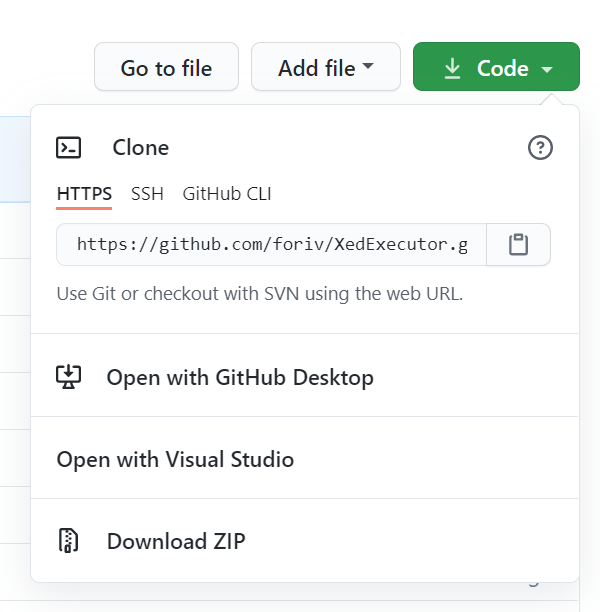Click the Clone heading text

(140, 148)
